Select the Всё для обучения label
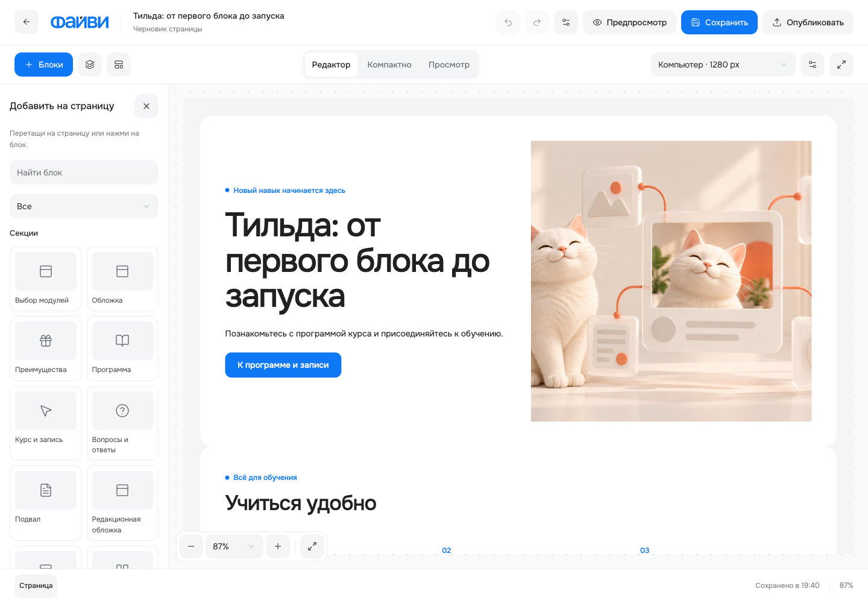The width and height of the screenshot is (868, 603). pos(265,478)
